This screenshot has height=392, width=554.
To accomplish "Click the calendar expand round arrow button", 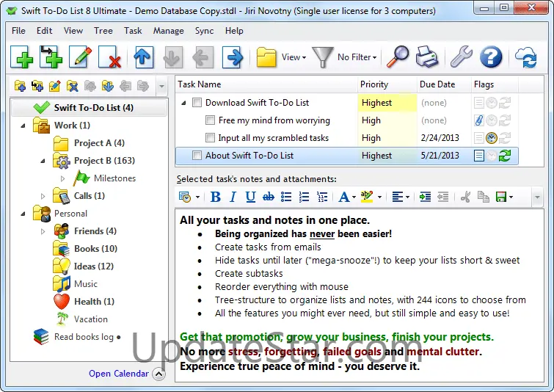I will click(159, 374).
